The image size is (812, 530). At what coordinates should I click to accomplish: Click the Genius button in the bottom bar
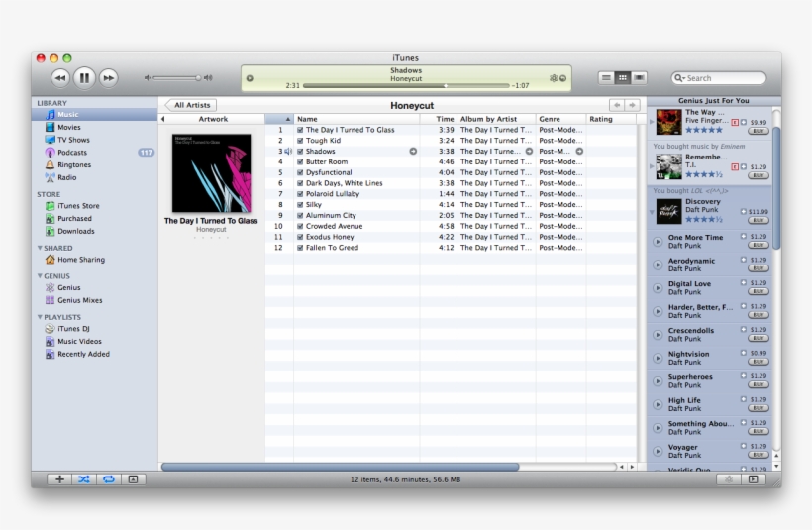pyautogui.click(x=729, y=479)
